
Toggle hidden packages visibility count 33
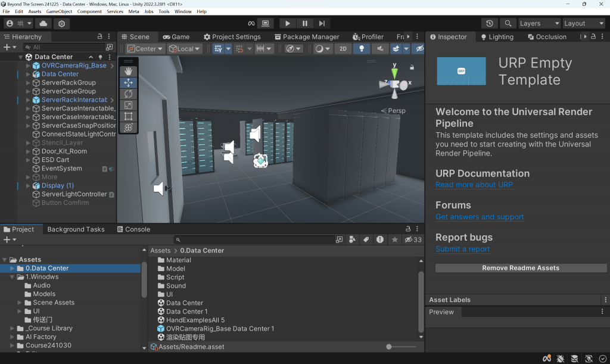pos(413,239)
